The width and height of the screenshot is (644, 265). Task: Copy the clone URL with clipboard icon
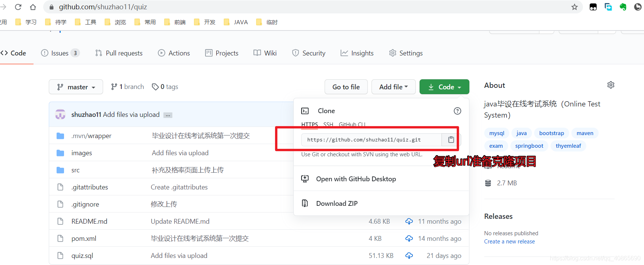point(451,140)
